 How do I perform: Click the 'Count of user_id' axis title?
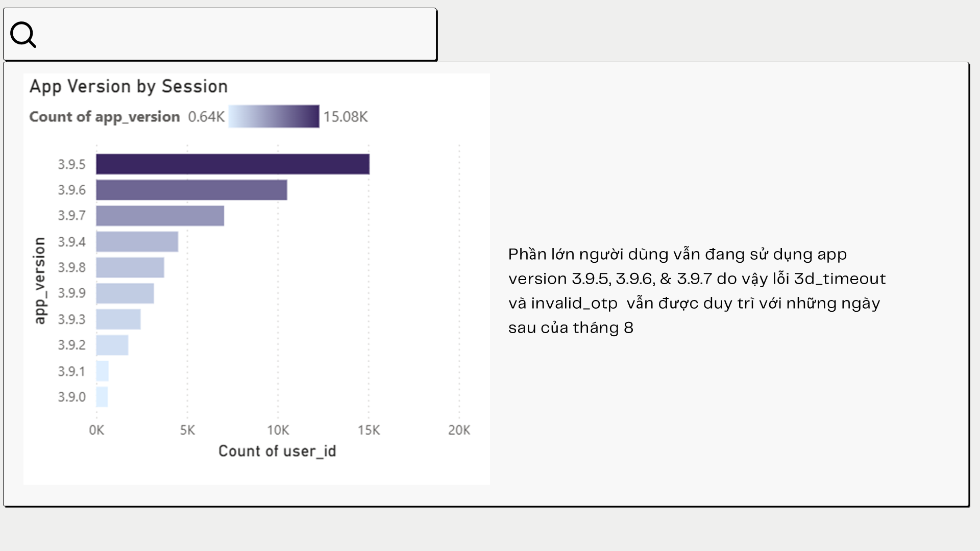pyautogui.click(x=277, y=451)
